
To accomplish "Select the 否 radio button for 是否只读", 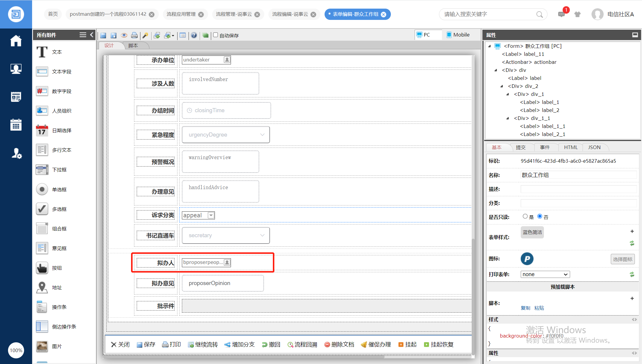I will click(x=540, y=216).
